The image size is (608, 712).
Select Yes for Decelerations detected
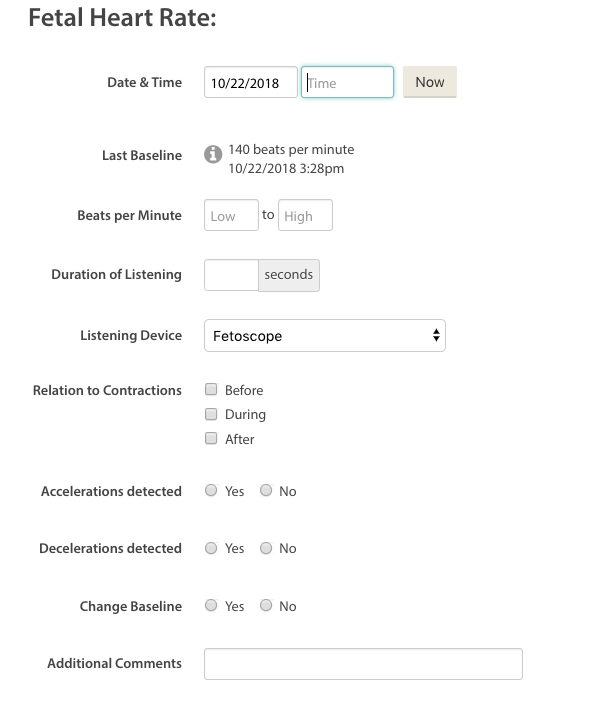pyautogui.click(x=211, y=548)
